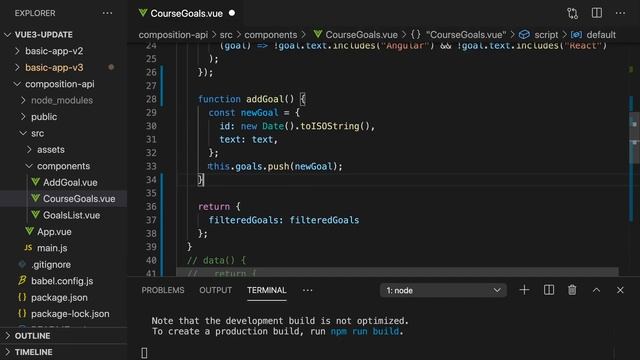Viewport: 640px width, 360px height.
Task: Collapse the VUE3-UPDATE root folder
Action: 7,35
